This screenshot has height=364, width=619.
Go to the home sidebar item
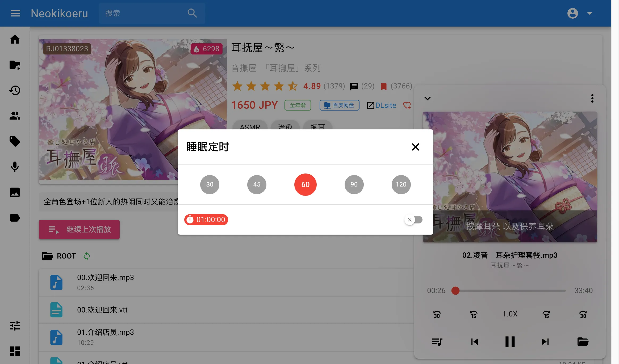15,39
